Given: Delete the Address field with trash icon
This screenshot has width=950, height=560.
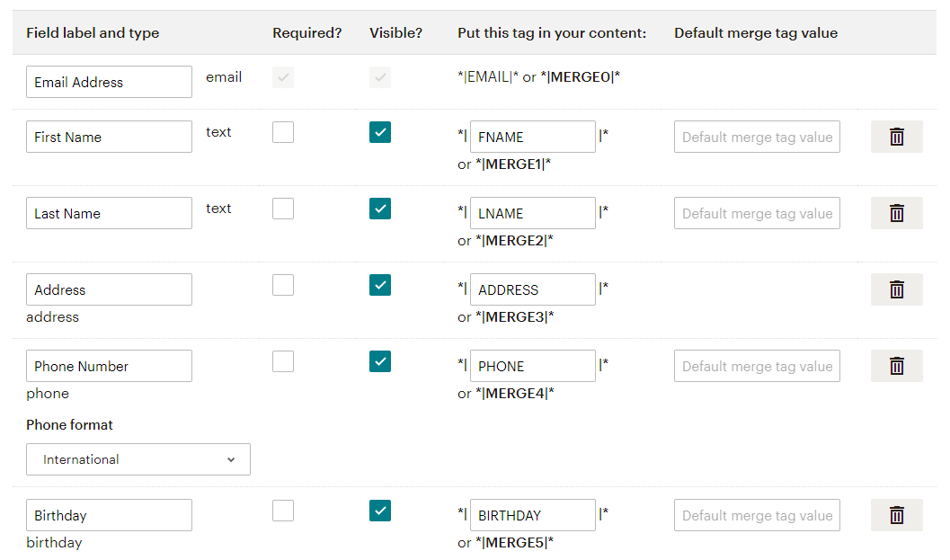Looking at the screenshot, I should click(x=897, y=289).
